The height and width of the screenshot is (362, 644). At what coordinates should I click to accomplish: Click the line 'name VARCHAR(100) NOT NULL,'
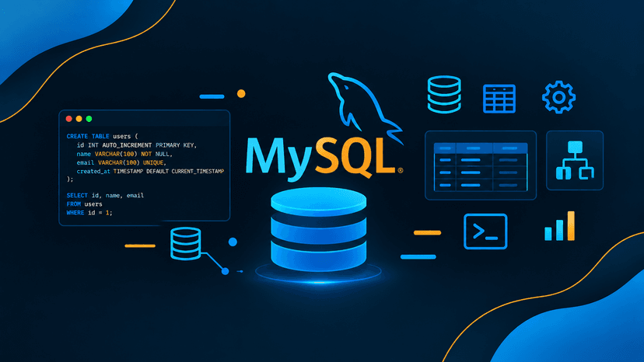click(124, 154)
